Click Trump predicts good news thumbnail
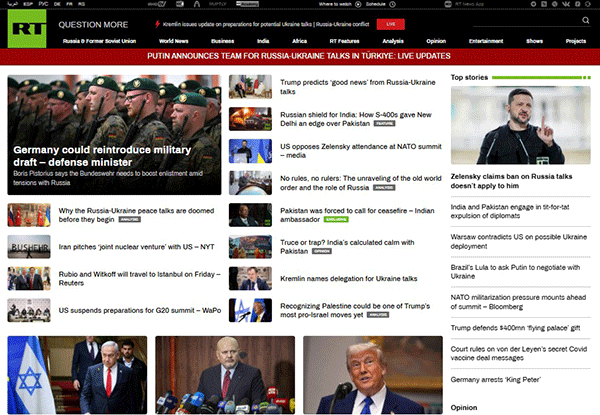600x415 pixels. [x=250, y=87]
